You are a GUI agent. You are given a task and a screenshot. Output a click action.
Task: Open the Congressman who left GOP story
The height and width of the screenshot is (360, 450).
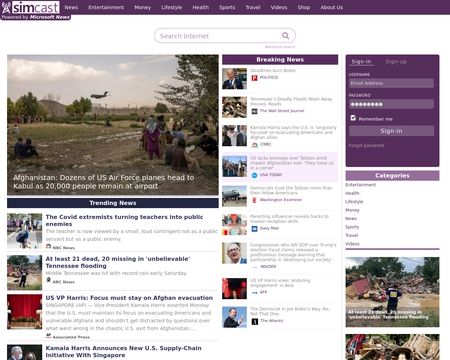293,252
